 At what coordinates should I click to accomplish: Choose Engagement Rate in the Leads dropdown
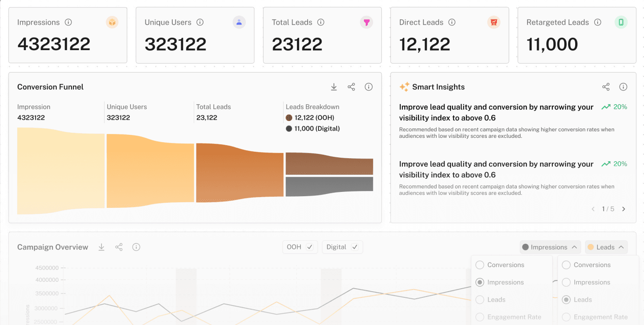(x=566, y=317)
